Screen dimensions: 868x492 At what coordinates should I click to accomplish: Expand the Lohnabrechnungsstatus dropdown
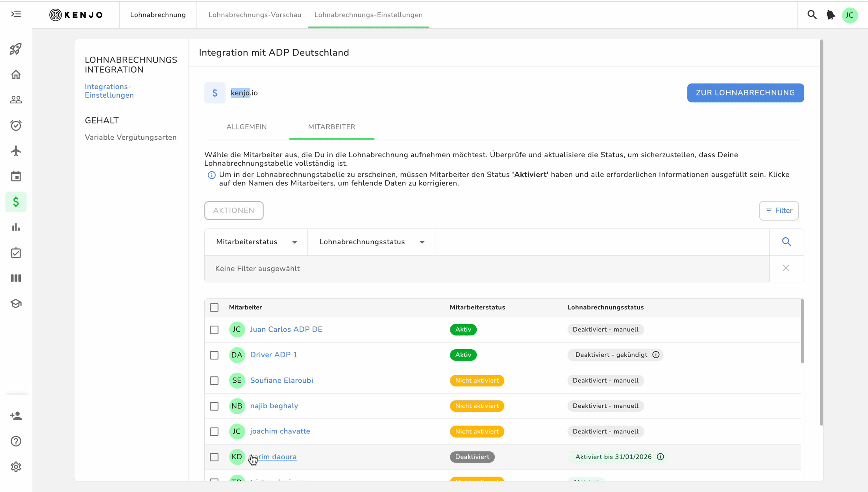[371, 242]
